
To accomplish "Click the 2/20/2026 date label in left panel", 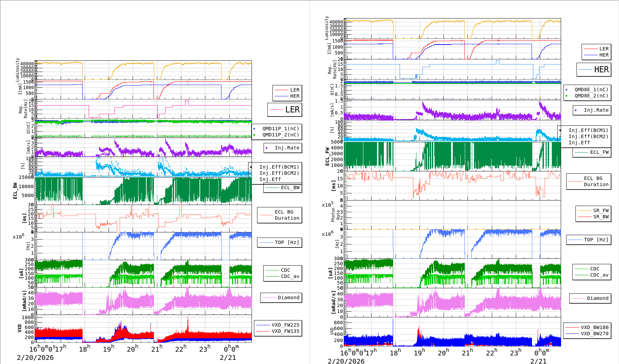I will 35,357.
